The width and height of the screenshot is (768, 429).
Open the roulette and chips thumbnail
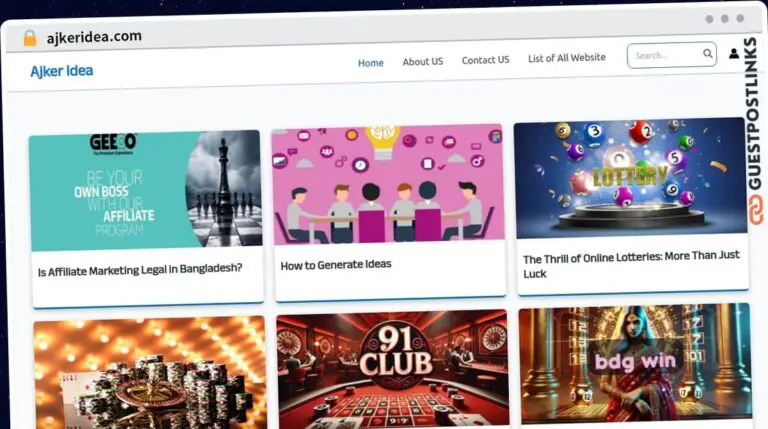point(150,373)
